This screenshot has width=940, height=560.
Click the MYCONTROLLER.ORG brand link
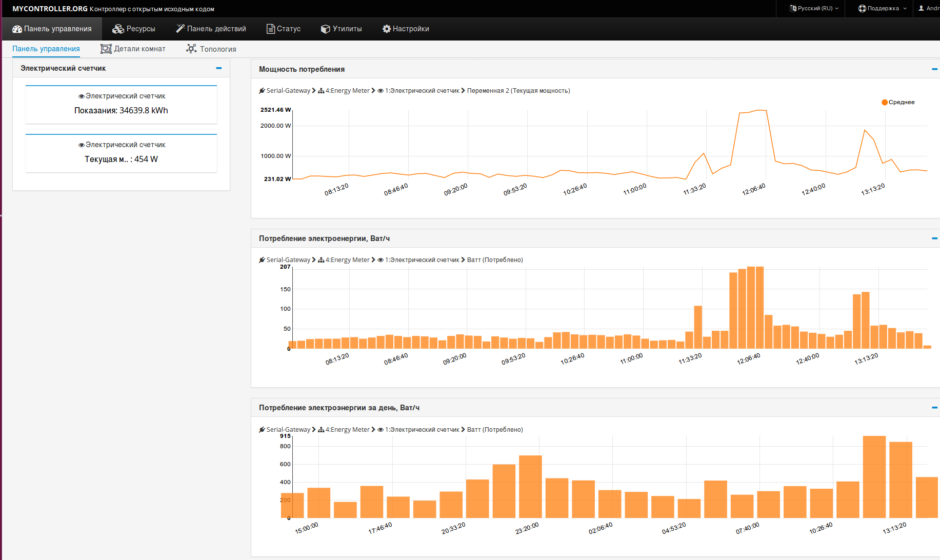[50, 9]
